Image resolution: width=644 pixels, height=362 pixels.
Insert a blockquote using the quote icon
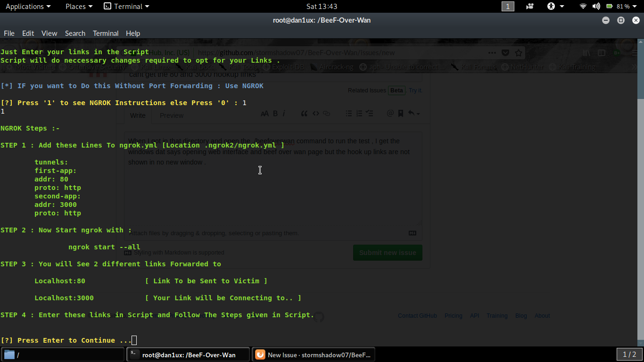[x=305, y=113]
